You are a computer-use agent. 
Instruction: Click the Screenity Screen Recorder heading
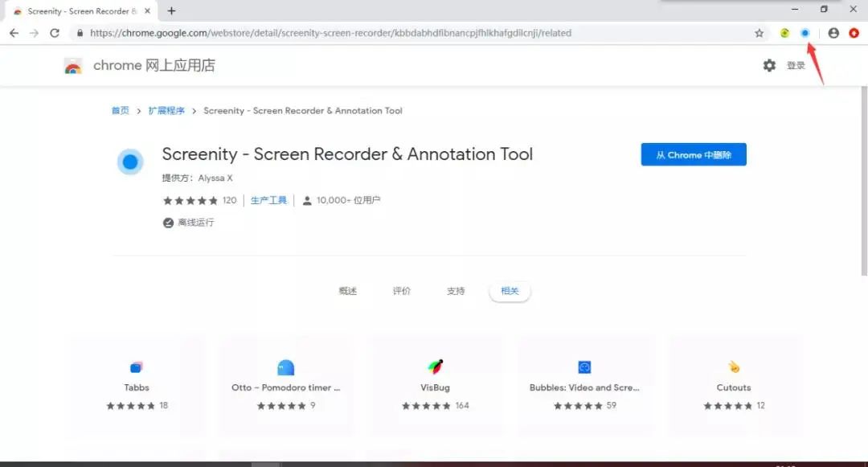pyautogui.click(x=347, y=154)
